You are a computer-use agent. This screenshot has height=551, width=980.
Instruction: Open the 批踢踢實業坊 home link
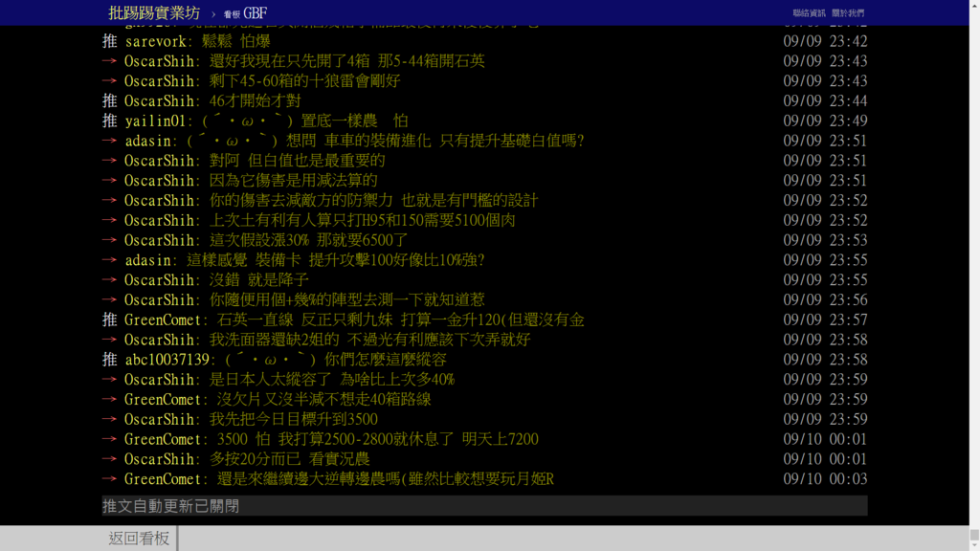pos(154,12)
